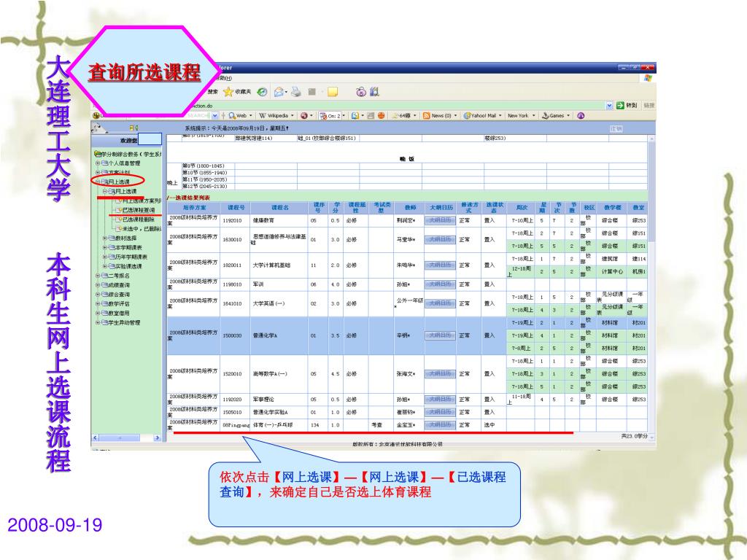Open 已选课程查询 in the tree

138,210
